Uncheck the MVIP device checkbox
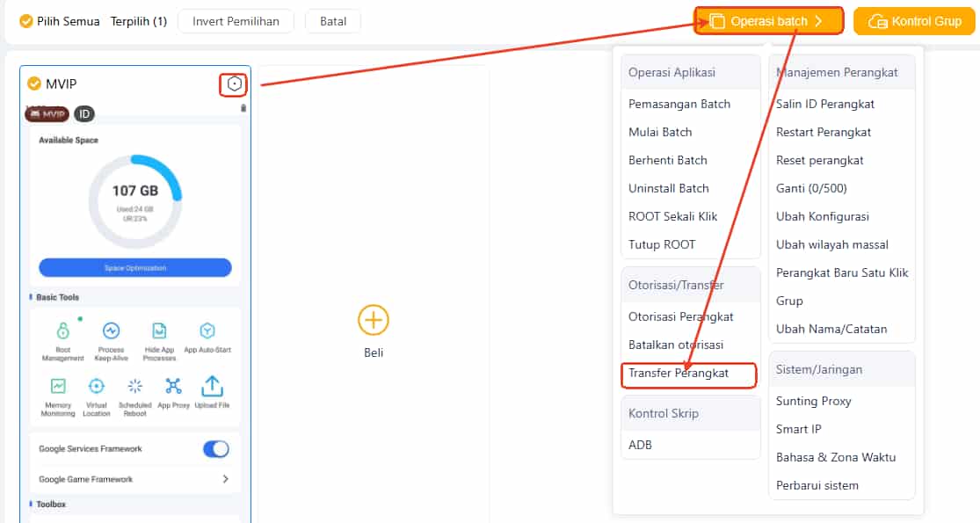Viewport: 980px width, 523px height. click(x=34, y=84)
